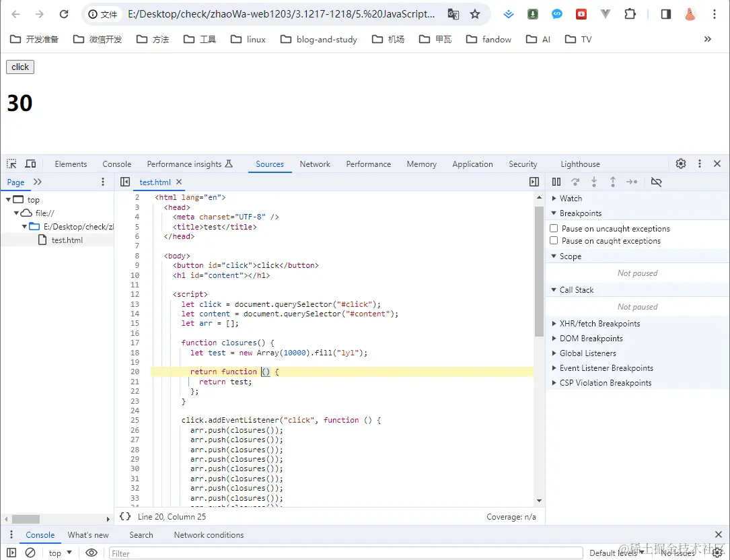
Task: Click the console Filter input field
Action: coord(345,553)
